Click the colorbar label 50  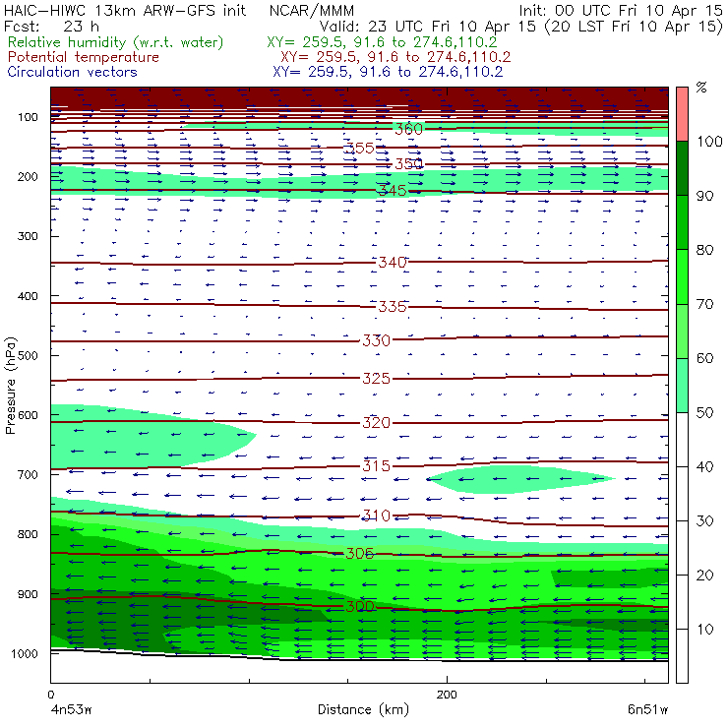coord(704,413)
